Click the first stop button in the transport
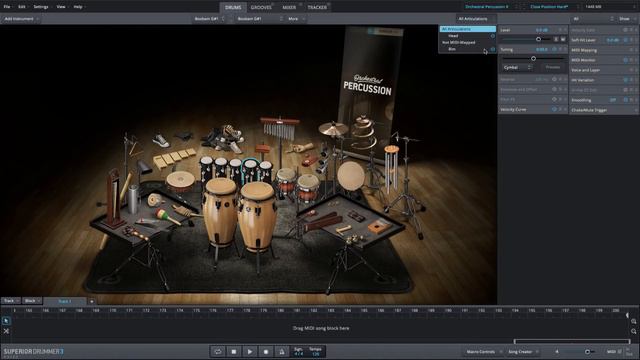Screen dimensions: 640x360 coord(234,351)
